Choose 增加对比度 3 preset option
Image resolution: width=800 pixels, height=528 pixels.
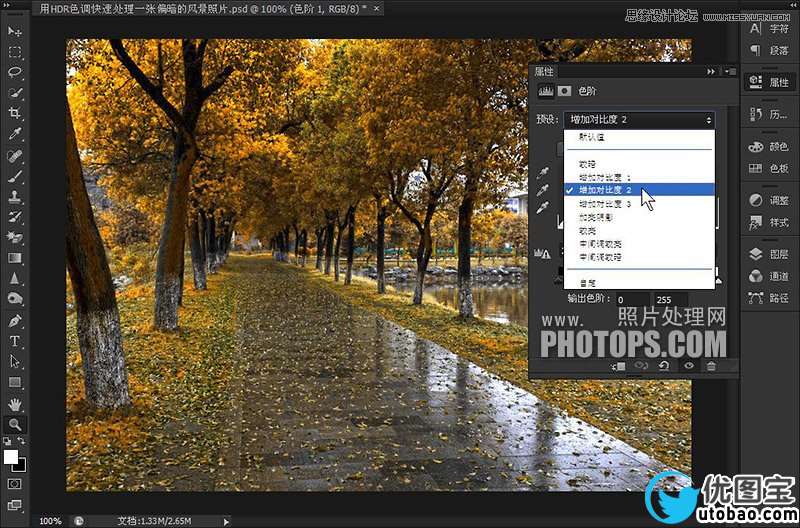pos(599,203)
